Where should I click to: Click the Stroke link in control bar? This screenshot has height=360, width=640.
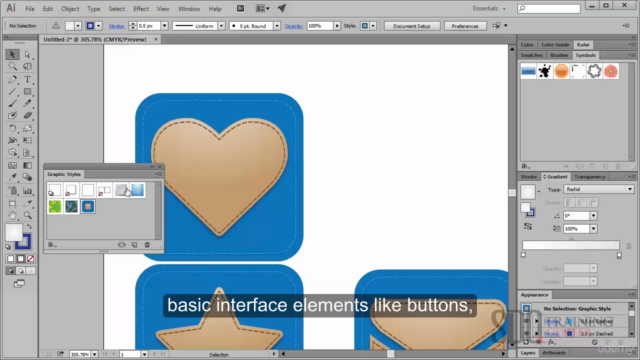pyautogui.click(x=117, y=26)
